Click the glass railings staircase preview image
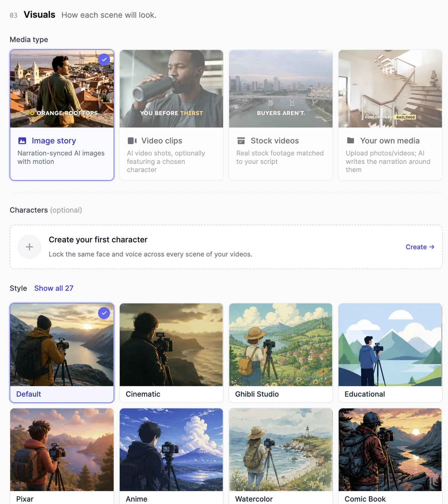This screenshot has width=448, height=504. 390,89
